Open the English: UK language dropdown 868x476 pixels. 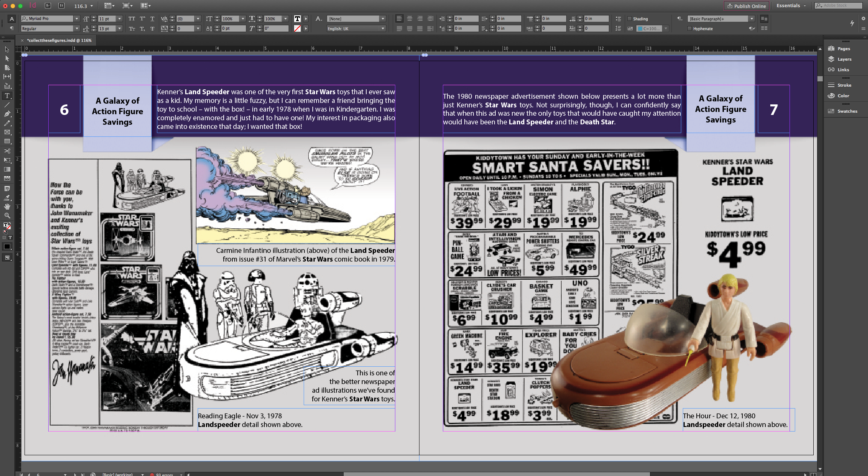(x=383, y=29)
